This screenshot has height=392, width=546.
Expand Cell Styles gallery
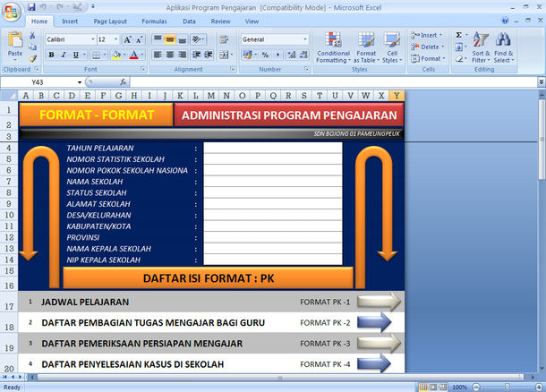[x=392, y=47]
